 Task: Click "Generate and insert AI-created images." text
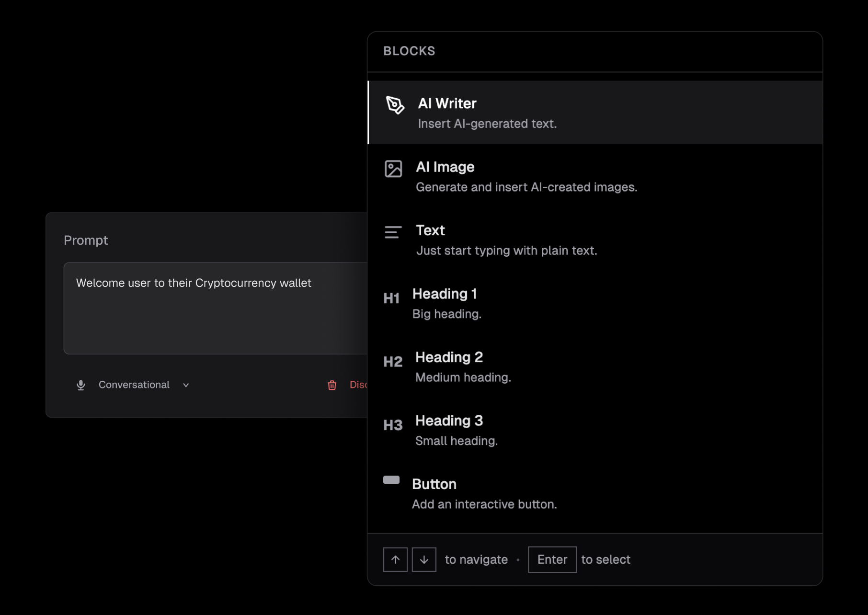(x=526, y=187)
